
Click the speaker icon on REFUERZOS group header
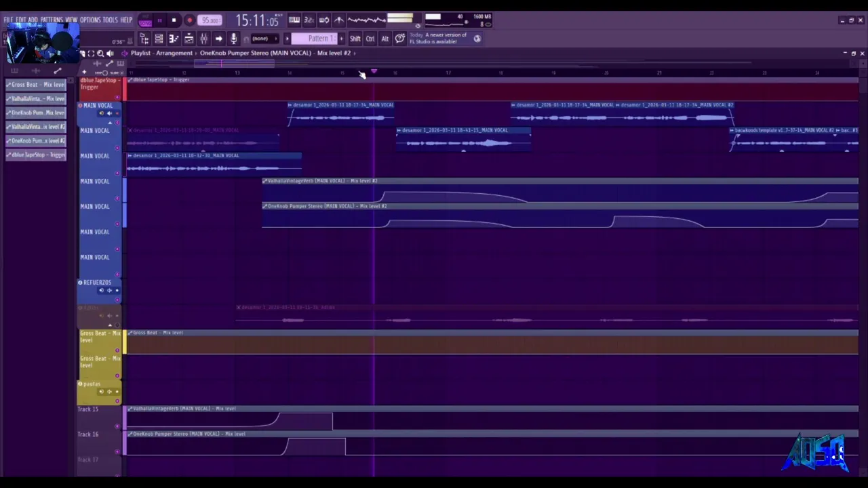click(x=109, y=290)
